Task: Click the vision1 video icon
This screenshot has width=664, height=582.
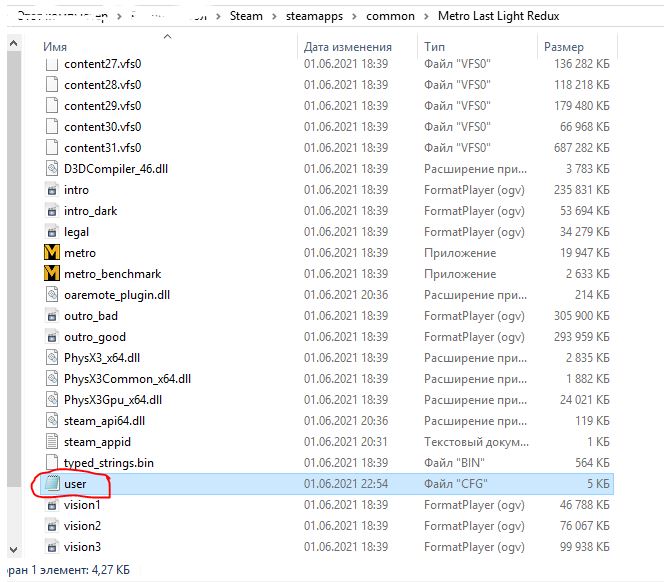Action: [52, 505]
